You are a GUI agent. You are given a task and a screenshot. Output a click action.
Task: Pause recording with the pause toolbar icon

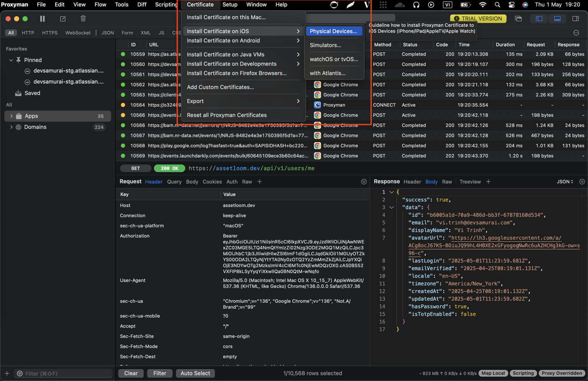[x=42, y=19]
